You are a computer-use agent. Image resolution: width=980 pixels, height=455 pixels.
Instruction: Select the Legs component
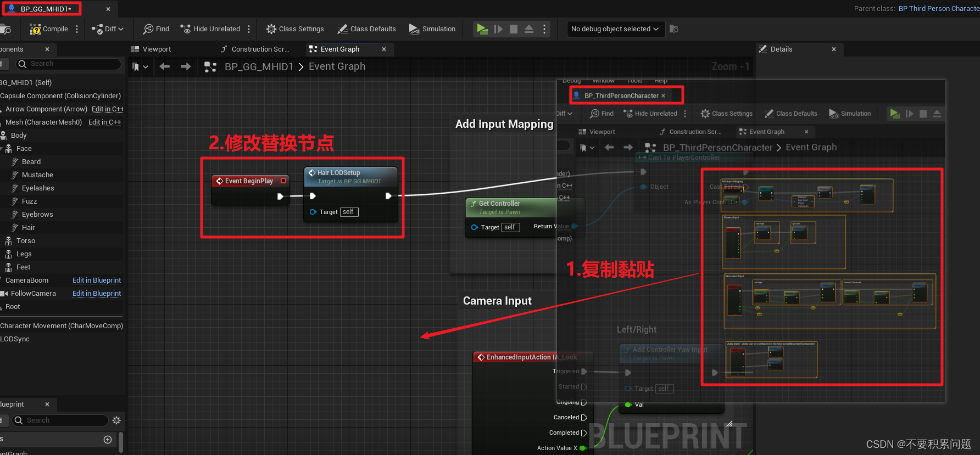(24, 254)
